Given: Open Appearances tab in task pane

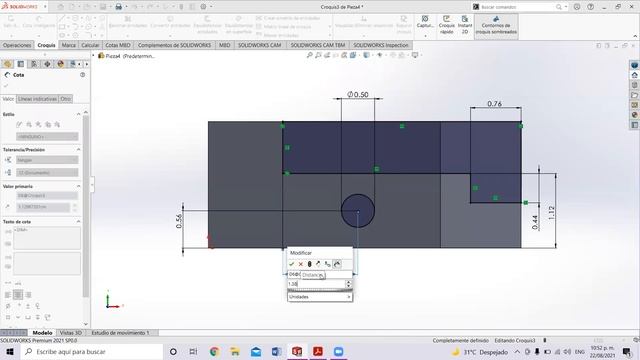Looking at the screenshot, I should click(x=634, y=115).
